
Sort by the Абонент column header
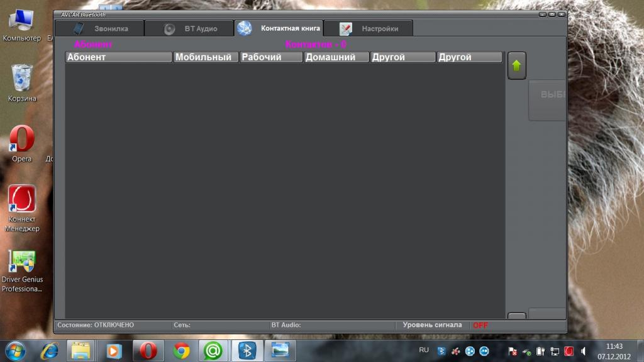click(119, 57)
